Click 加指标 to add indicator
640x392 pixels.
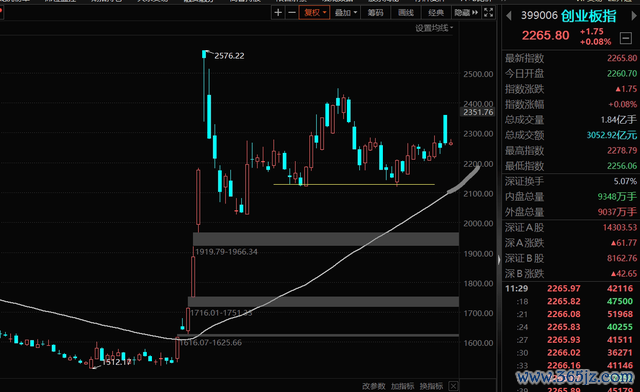pos(402,386)
